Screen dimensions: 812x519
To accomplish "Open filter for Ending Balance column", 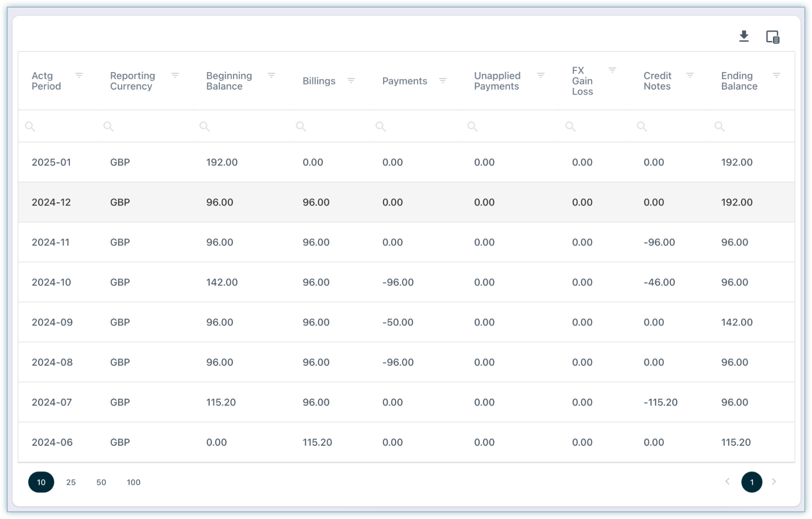I will (x=776, y=75).
